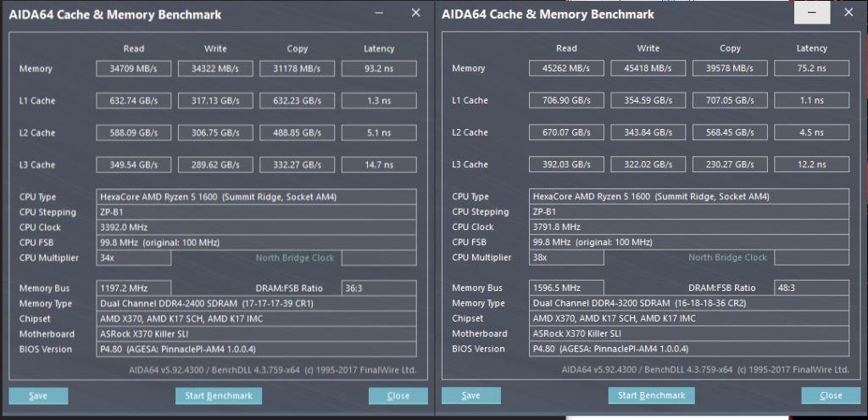The width and height of the screenshot is (868, 420).
Task: Click the Close button in DDR4-2400 window
Action: (x=398, y=395)
